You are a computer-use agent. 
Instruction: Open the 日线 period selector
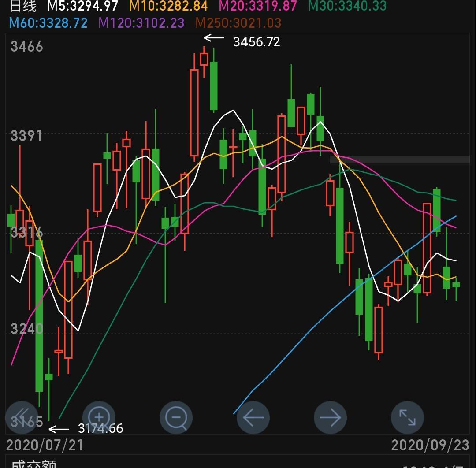(23, 6)
